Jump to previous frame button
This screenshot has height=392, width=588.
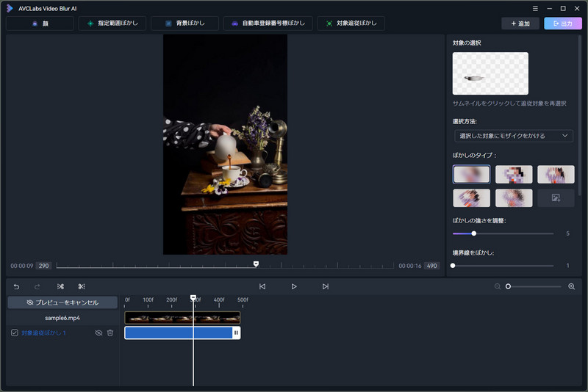point(262,286)
